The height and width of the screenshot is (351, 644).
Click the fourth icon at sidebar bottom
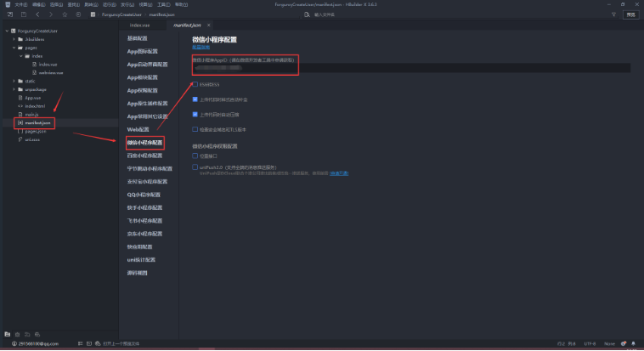[x=37, y=334]
